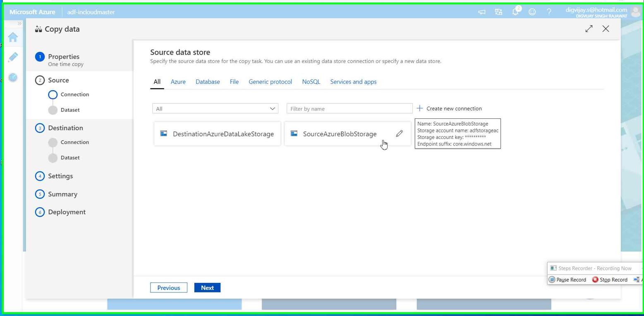This screenshot has width=644, height=316.
Task: Go to step 6 Deployment
Action: click(60, 212)
